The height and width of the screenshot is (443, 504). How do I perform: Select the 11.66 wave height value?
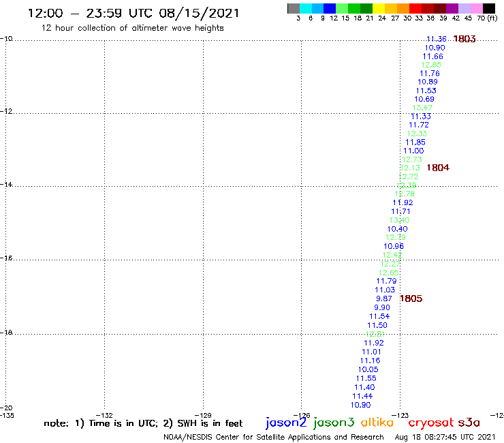[432, 57]
